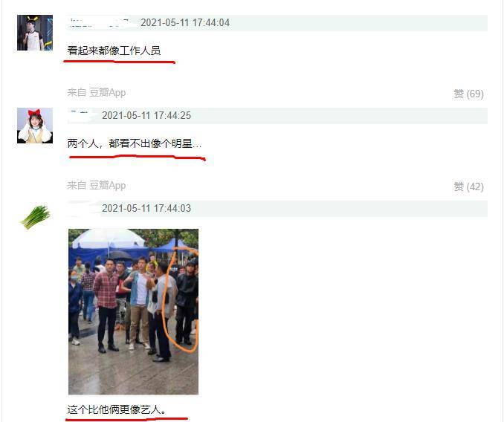Click the first comment's gray header bar

[278, 23]
